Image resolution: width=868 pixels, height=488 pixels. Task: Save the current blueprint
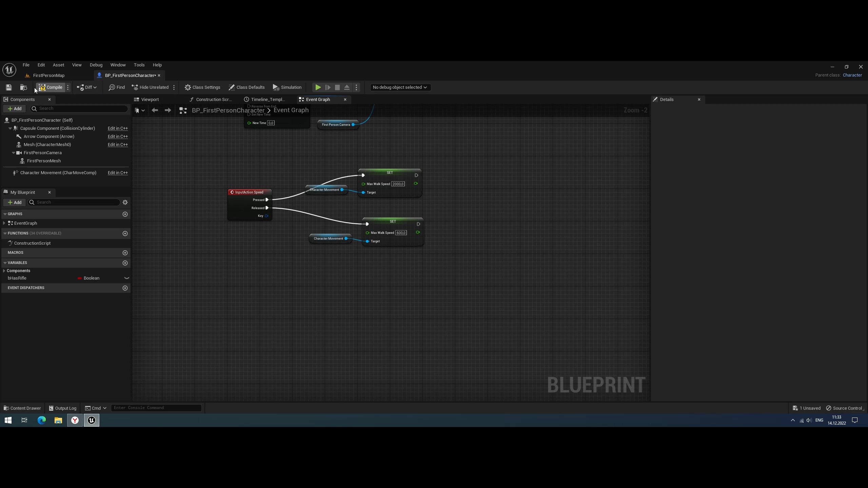(x=8, y=87)
